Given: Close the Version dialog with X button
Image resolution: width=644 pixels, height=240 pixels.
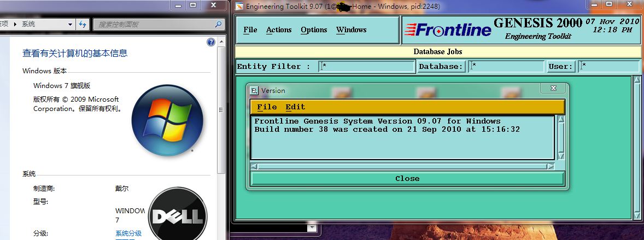Looking at the screenshot, I should 553,88.
